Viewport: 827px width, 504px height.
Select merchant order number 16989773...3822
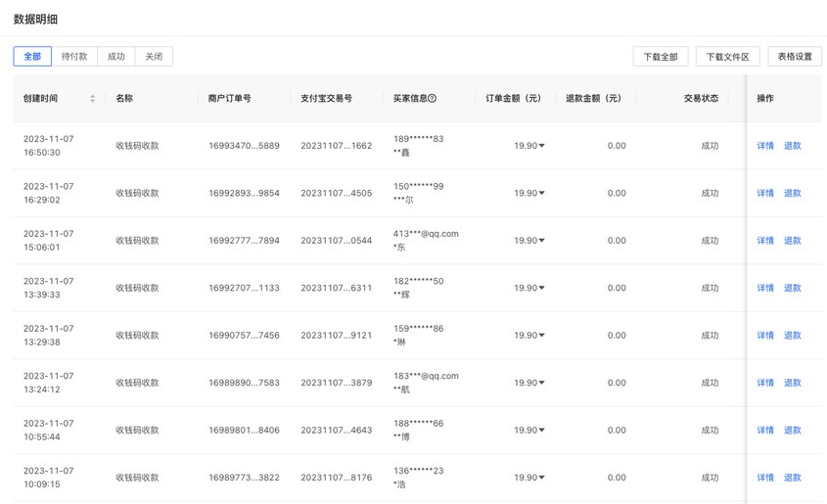(245, 478)
